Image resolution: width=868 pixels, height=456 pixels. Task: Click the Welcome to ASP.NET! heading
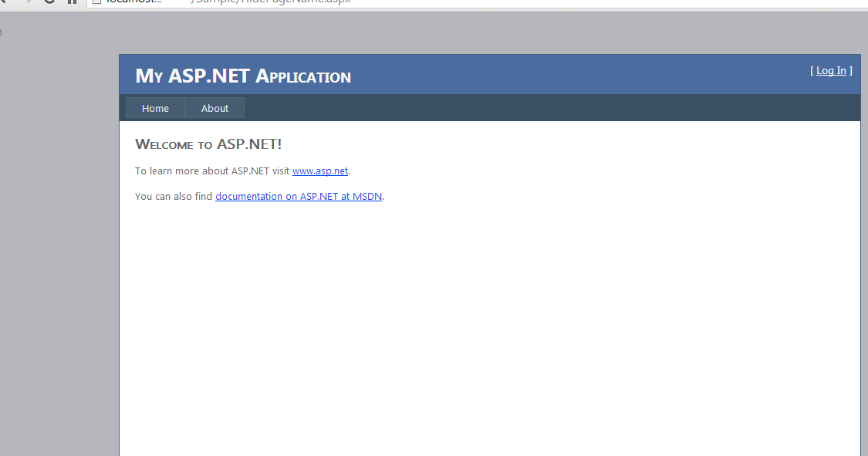pos(208,144)
